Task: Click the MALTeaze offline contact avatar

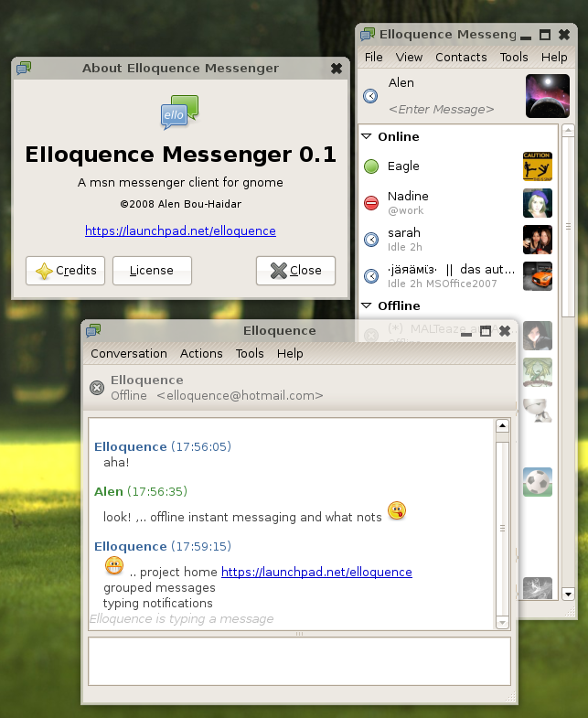Action: (x=538, y=336)
